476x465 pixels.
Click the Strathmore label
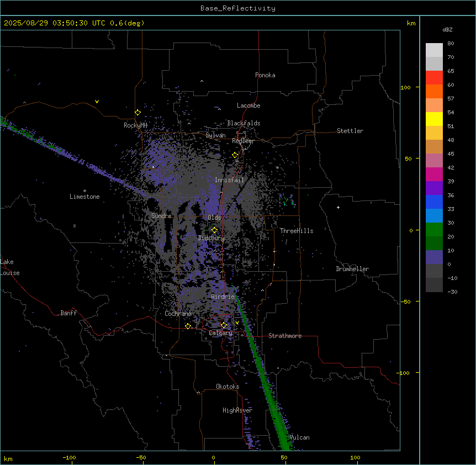tap(285, 336)
